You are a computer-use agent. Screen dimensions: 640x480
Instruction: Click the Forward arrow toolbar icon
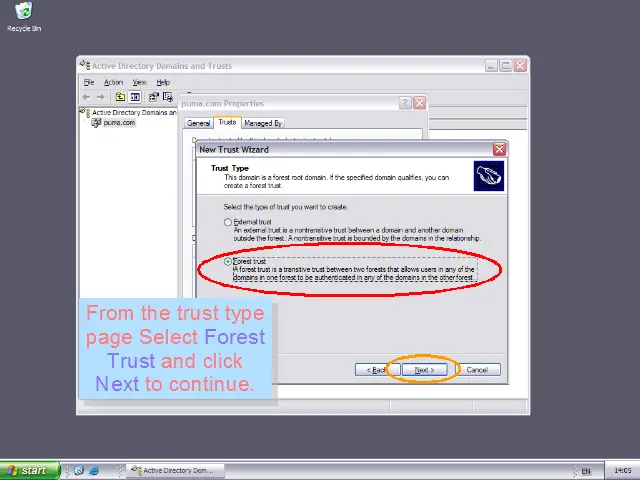pyautogui.click(x=101, y=97)
